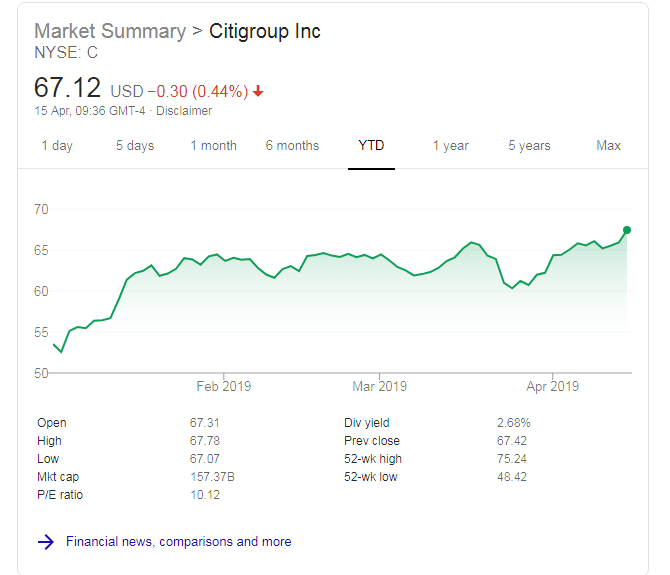Click the Market Summary breadcrumb text

[110, 31]
